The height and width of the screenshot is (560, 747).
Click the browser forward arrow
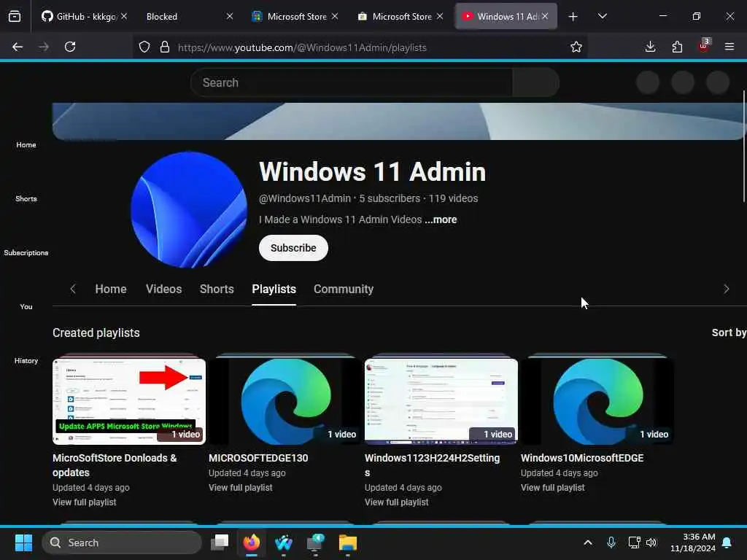(44, 47)
